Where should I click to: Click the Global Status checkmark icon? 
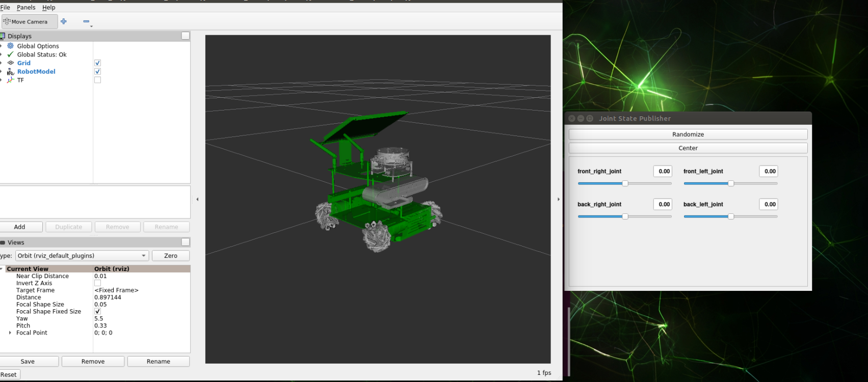tap(10, 54)
